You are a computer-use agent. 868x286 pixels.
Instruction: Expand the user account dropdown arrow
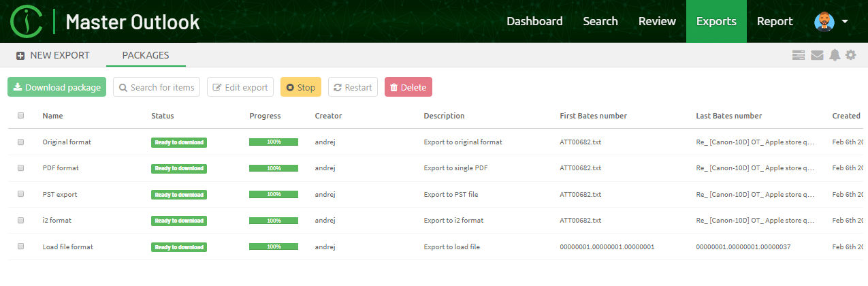(x=845, y=21)
